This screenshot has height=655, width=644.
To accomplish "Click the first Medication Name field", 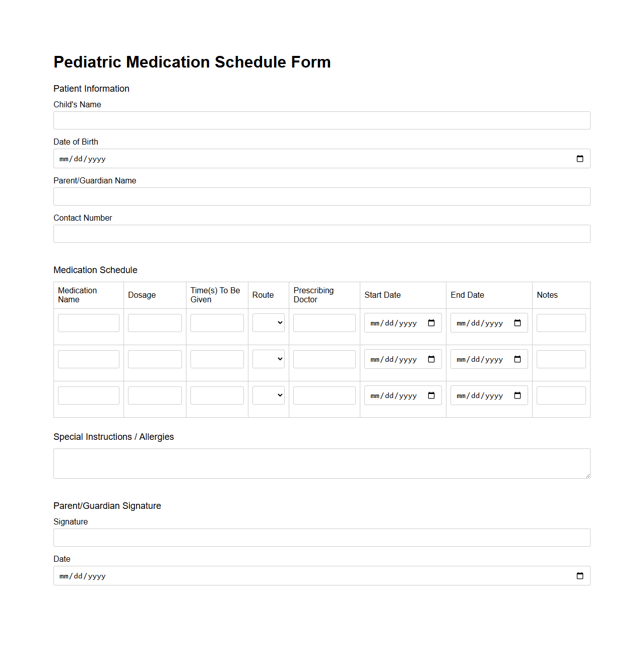I will [88, 322].
